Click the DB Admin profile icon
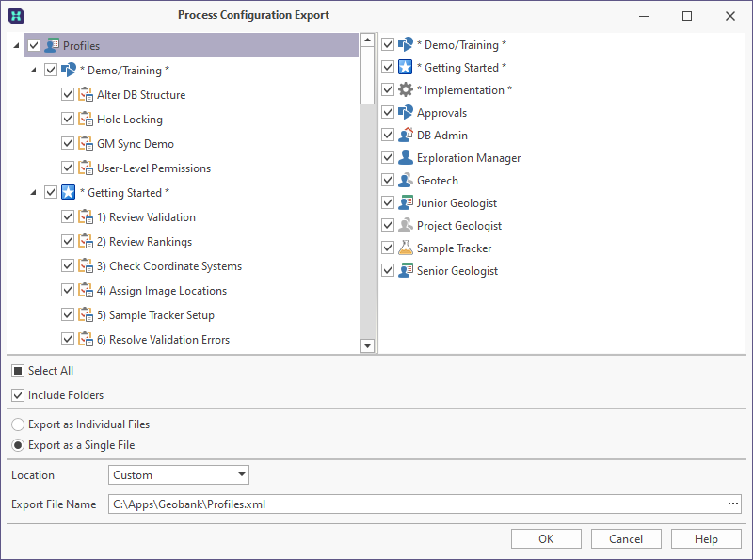 tap(406, 135)
